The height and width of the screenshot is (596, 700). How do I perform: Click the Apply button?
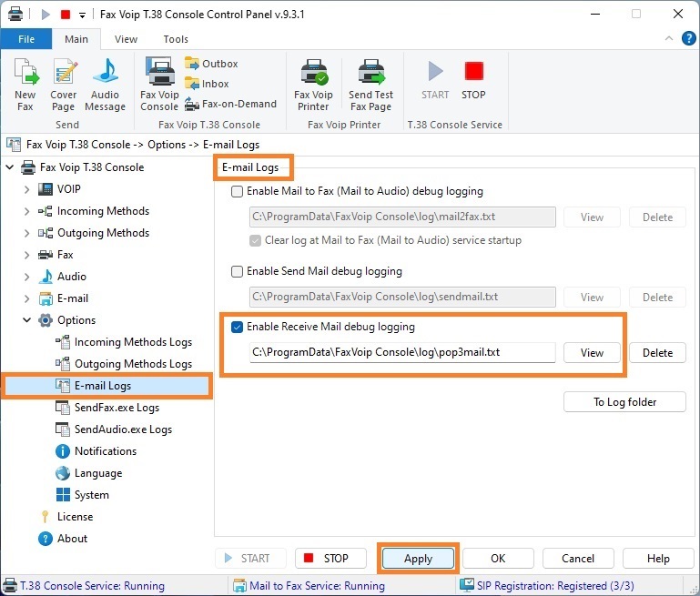point(419,559)
